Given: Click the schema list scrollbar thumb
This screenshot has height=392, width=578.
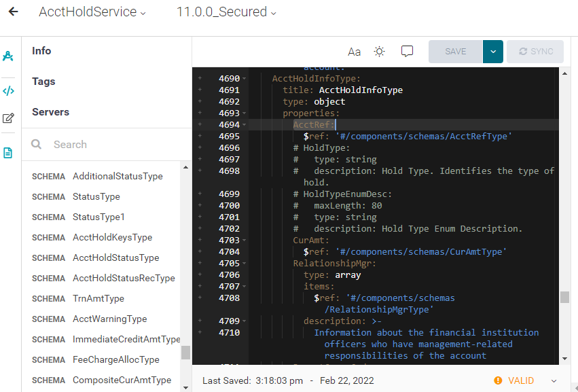Looking at the screenshot, I should coord(185,352).
